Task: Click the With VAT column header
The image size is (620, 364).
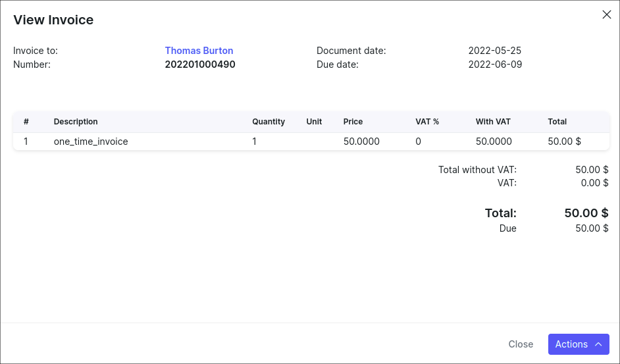Action: pyautogui.click(x=493, y=122)
